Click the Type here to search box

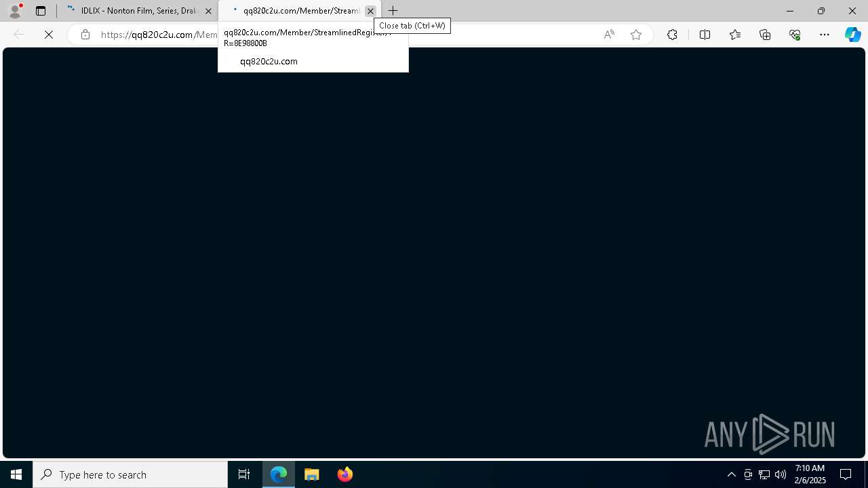click(130, 474)
